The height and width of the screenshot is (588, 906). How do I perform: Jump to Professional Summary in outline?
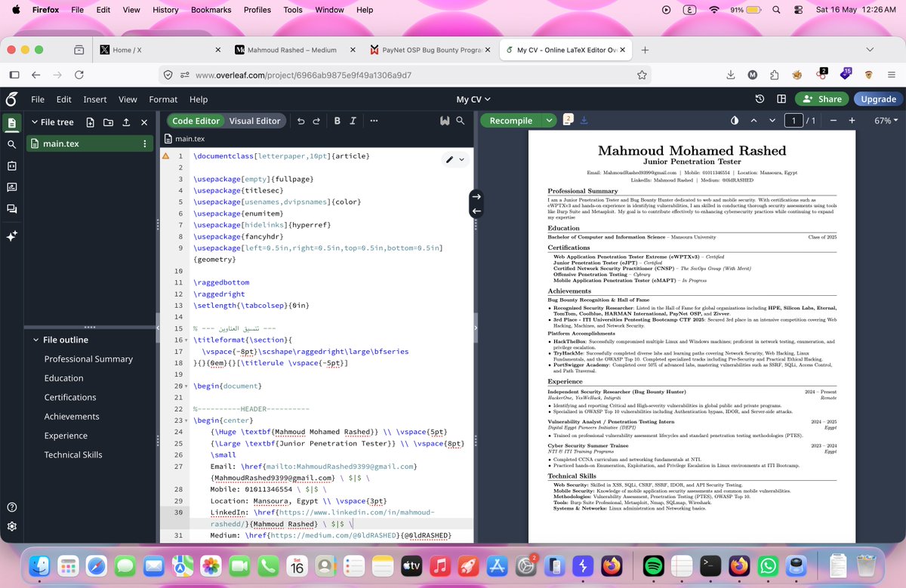[88, 359]
